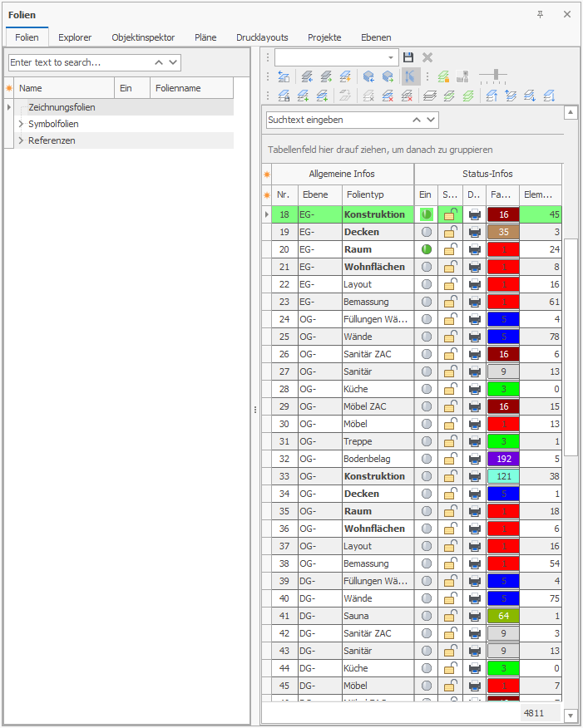Screen dimensions: 583x728
Task: Click into the 'Suchtext eingeben' search field
Action: (x=337, y=120)
